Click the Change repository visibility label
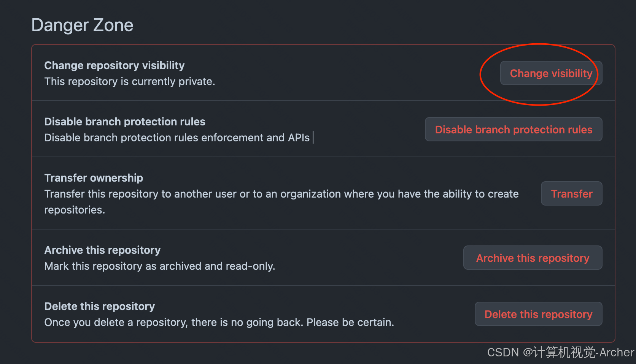This screenshot has width=636, height=364. tap(114, 65)
